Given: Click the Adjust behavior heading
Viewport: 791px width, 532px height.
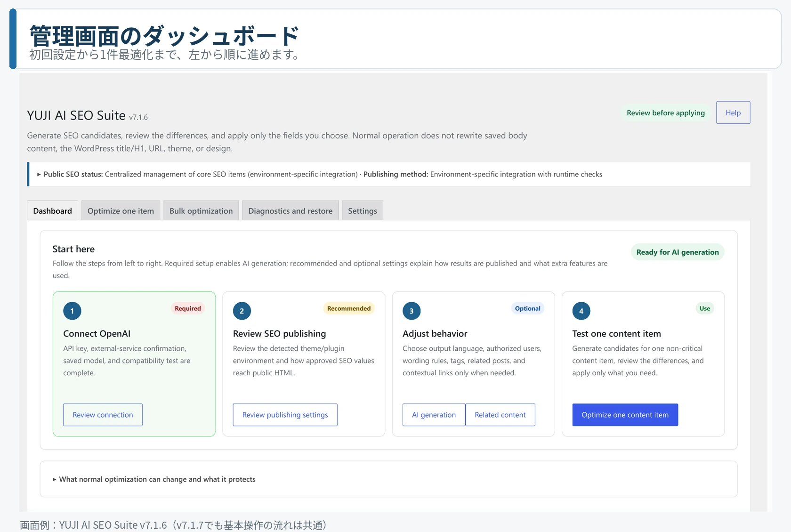Looking at the screenshot, I should coord(435,333).
